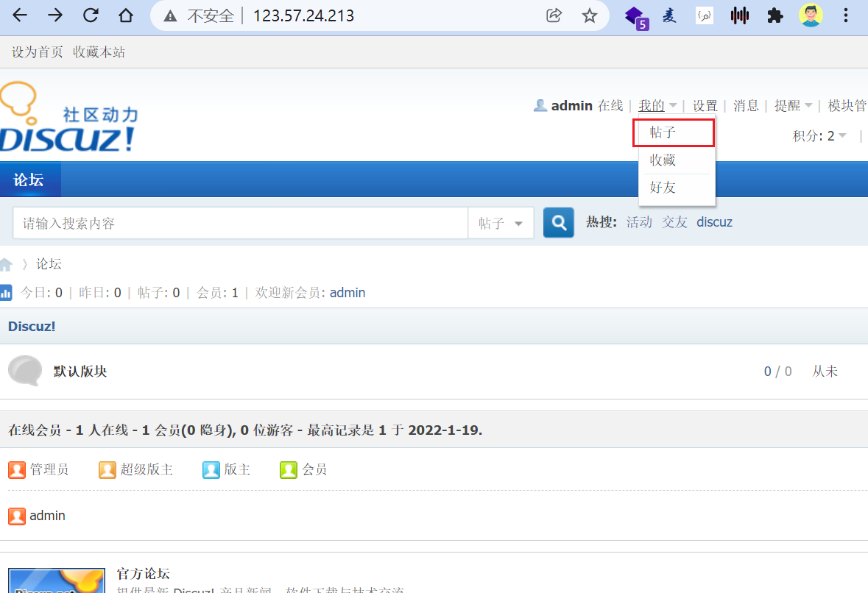
Task: Click the blue search magnifier button
Action: tap(558, 223)
